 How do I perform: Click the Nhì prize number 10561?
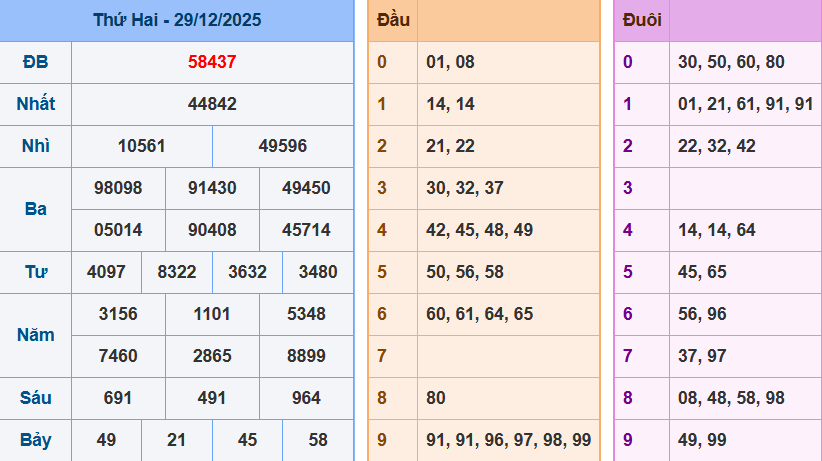[142, 146]
